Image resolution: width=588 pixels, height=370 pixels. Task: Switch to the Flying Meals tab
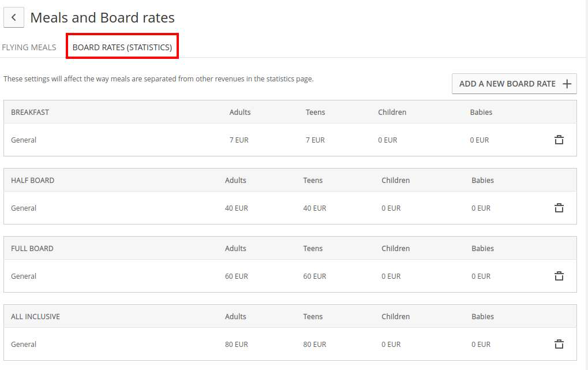pos(29,47)
